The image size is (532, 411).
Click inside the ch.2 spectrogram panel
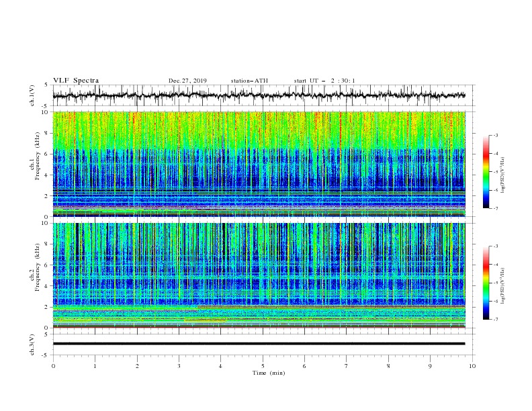coord(259,275)
